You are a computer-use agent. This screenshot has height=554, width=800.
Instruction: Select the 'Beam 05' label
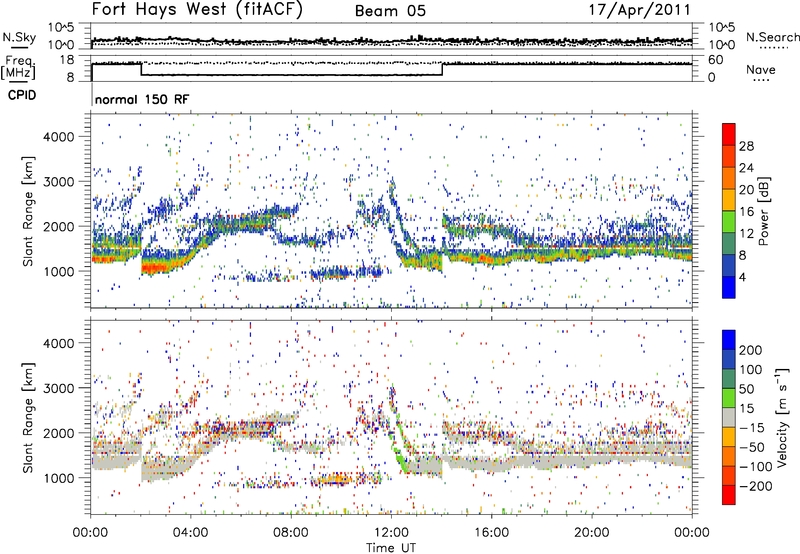390,11
